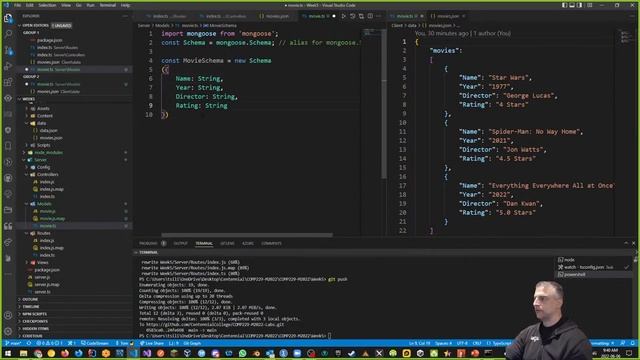Switch to the Output panel tab
Screen dimensions: 640x360
(x=180, y=243)
